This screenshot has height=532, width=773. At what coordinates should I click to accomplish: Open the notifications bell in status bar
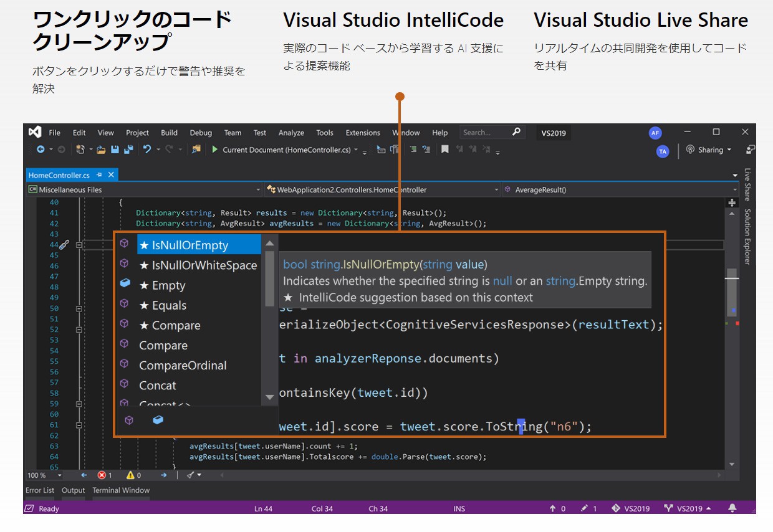[x=732, y=508]
